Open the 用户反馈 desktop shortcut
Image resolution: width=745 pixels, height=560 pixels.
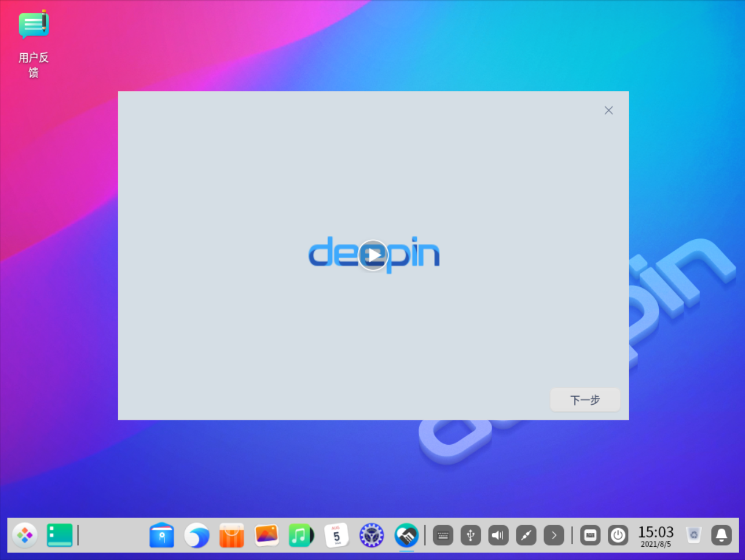click(34, 43)
